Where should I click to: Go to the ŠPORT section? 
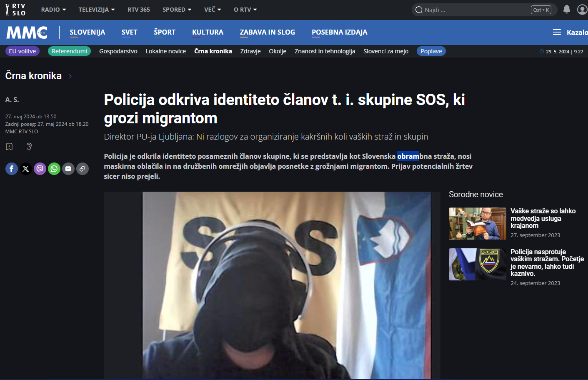pos(165,32)
